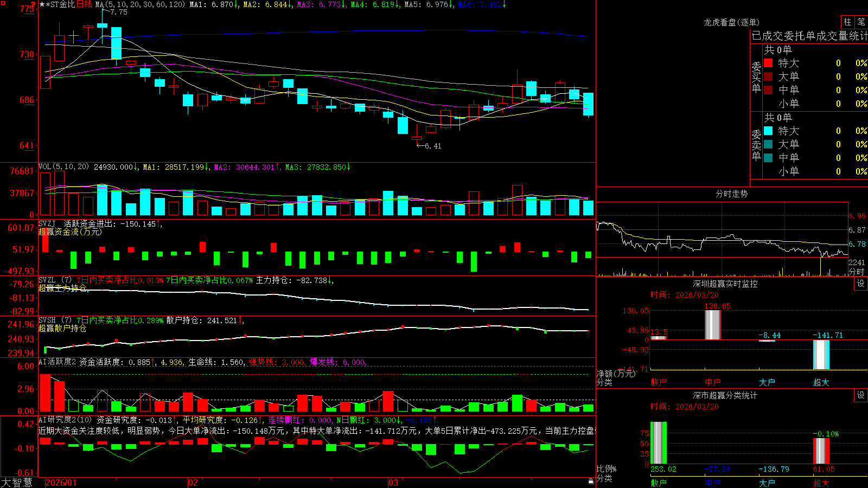Click the 散户持仓: 241.521 value
Viewport: 868px width, 488px height.
tap(205, 320)
